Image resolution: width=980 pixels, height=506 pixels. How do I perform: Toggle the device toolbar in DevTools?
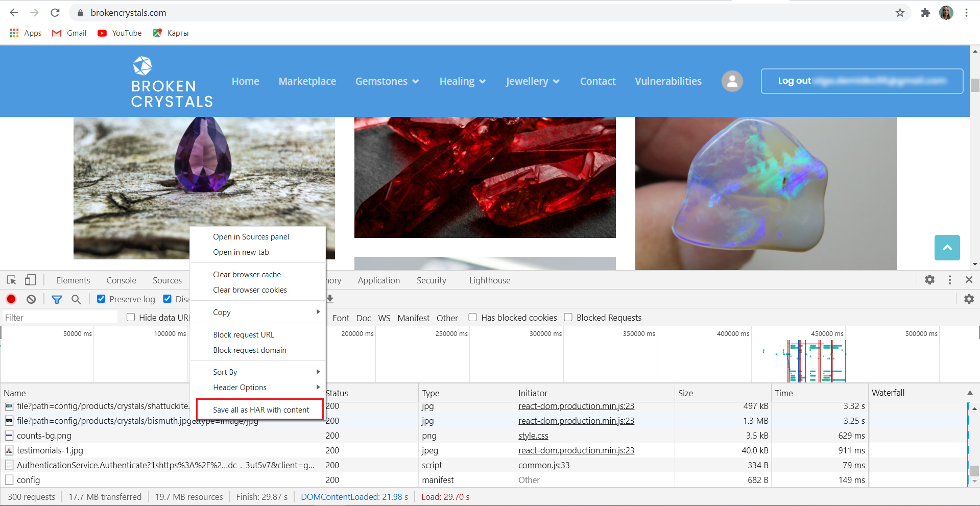[31, 280]
